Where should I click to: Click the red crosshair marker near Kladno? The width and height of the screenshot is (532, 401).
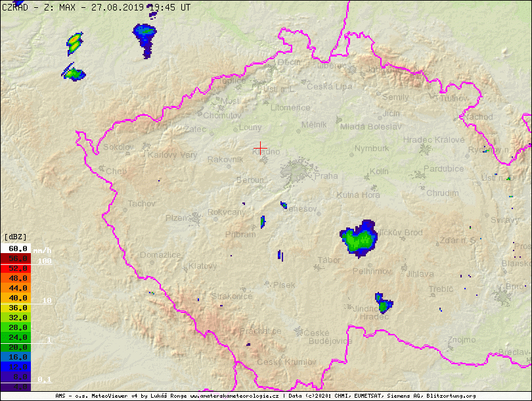coord(260,149)
